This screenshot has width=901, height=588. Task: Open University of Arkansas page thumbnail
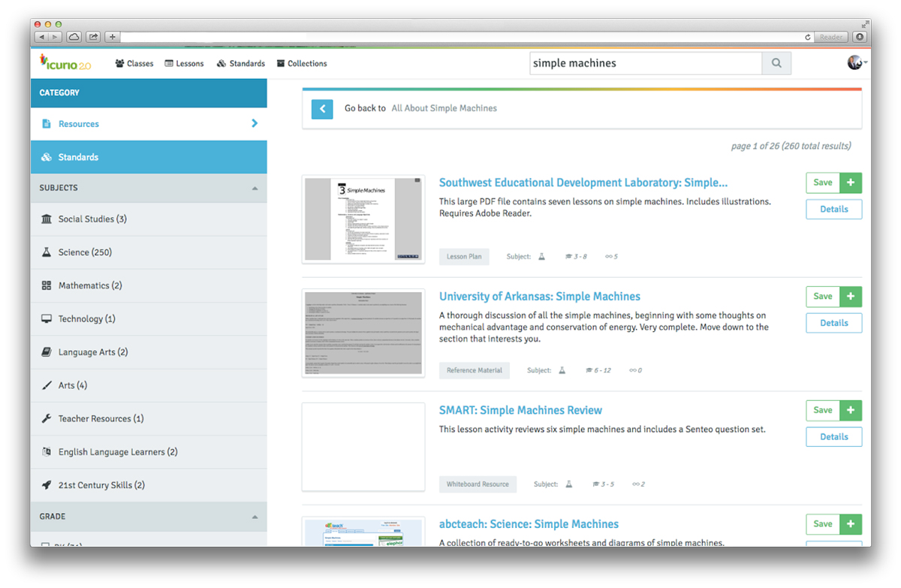pyautogui.click(x=363, y=333)
